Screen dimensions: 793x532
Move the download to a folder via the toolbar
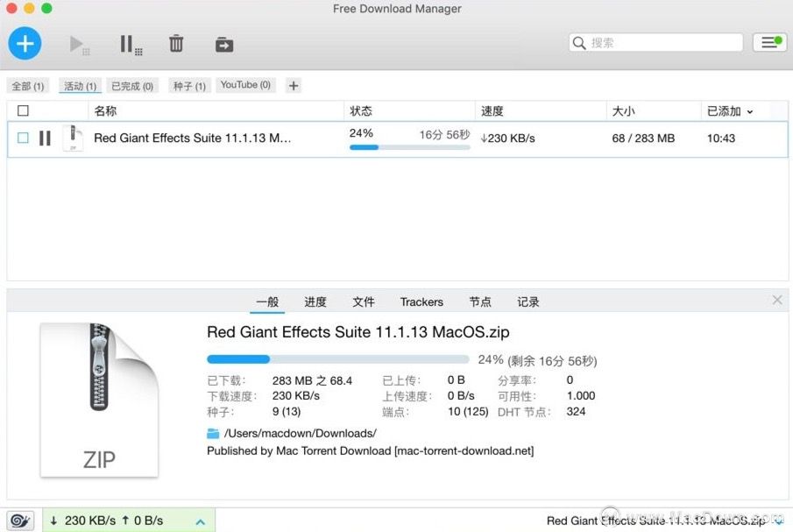tap(224, 45)
